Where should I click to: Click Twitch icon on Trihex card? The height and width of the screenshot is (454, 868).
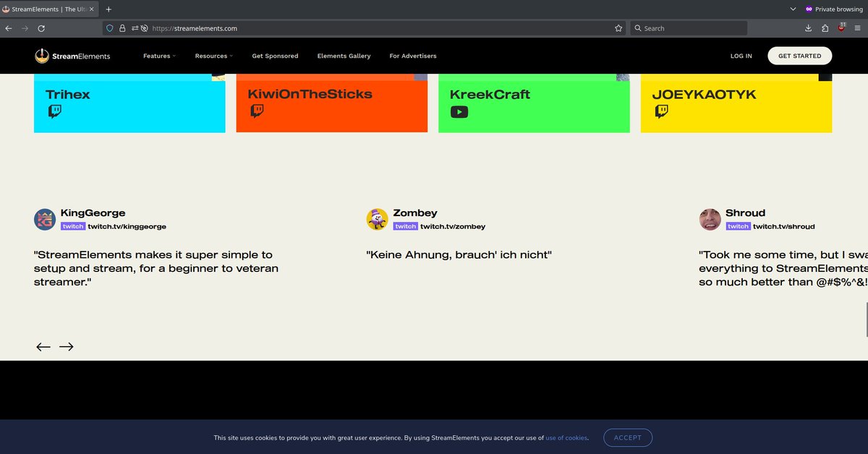pos(55,111)
